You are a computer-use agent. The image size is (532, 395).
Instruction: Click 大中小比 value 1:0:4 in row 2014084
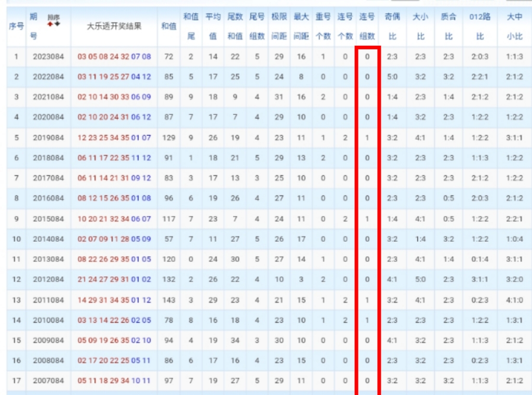[x=514, y=239]
